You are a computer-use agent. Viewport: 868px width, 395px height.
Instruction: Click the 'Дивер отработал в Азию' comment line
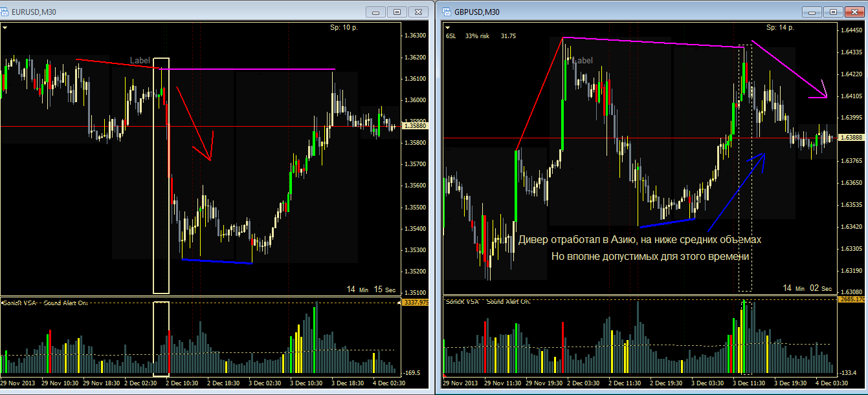click(x=640, y=240)
